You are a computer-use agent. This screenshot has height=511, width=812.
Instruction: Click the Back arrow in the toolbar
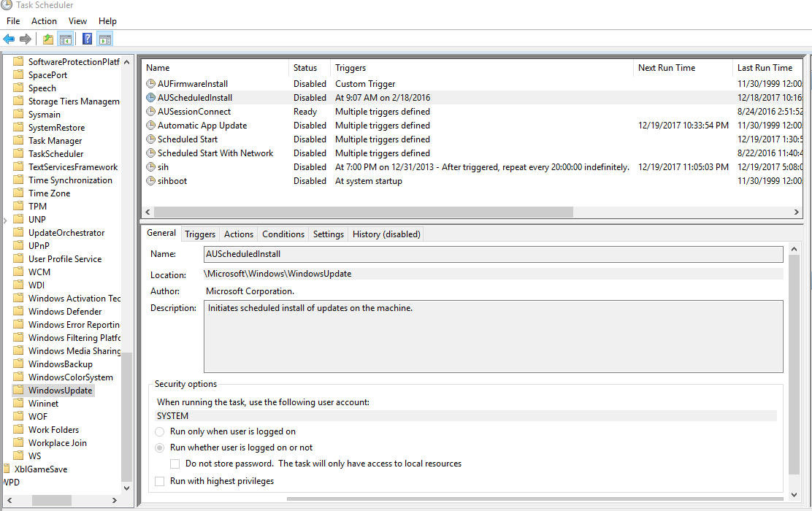coord(9,39)
